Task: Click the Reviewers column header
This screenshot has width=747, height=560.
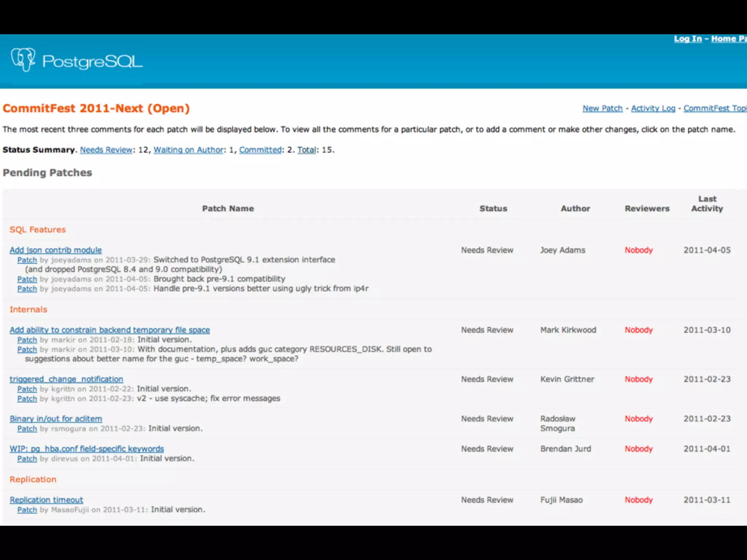Action: pyautogui.click(x=647, y=209)
